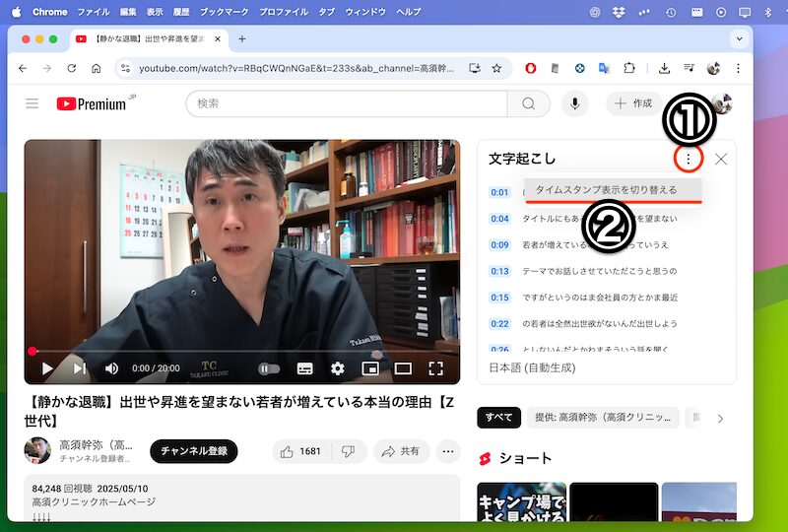Open Apple menu

17,12
